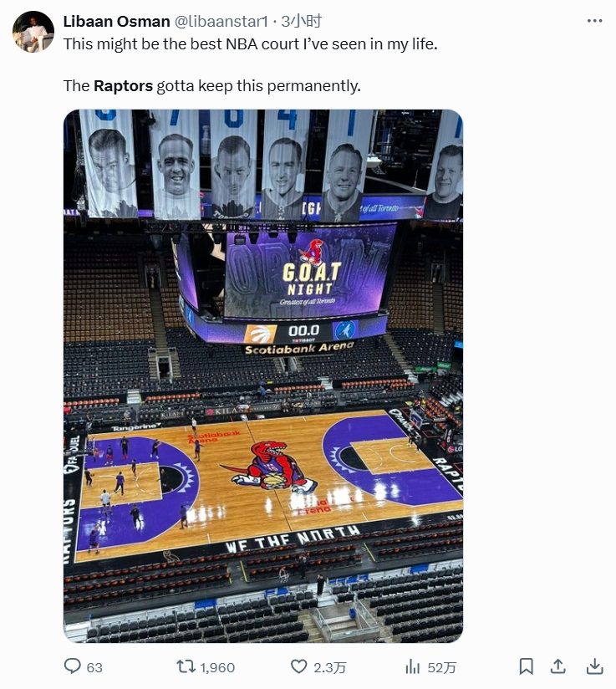Click the 63 replies count
Viewport: 616px width, 689px height.
click(94, 667)
